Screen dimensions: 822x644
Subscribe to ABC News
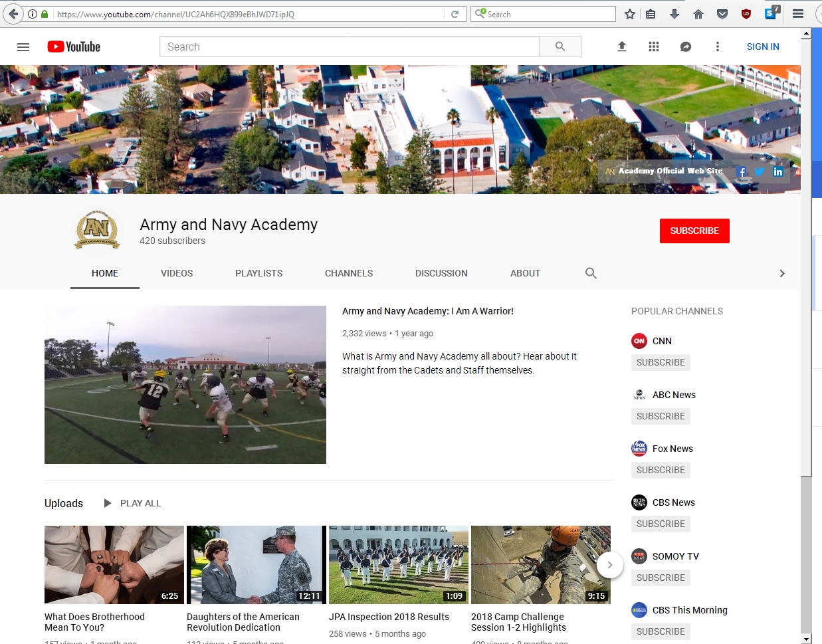point(661,416)
